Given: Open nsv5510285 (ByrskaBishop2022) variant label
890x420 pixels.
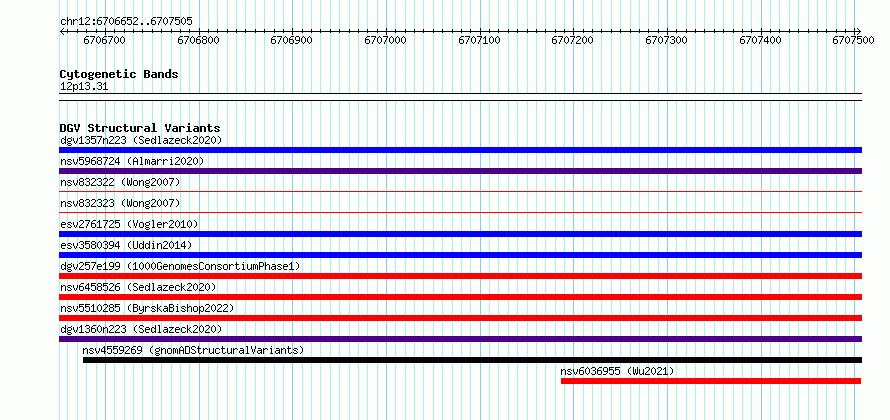Looking at the screenshot, I should coord(147,308).
